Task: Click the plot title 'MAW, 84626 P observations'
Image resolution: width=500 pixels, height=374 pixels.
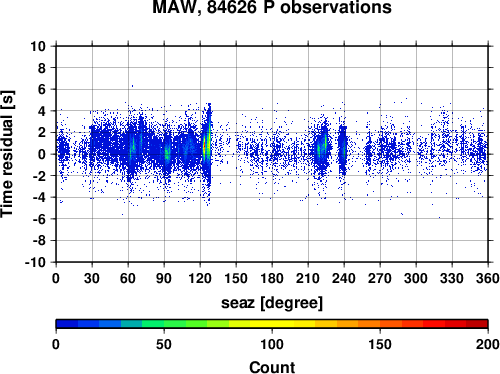Action: 272,7
